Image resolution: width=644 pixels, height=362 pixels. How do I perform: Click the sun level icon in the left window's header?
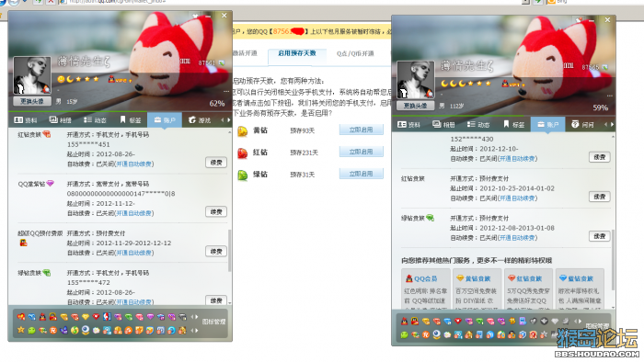point(61,79)
